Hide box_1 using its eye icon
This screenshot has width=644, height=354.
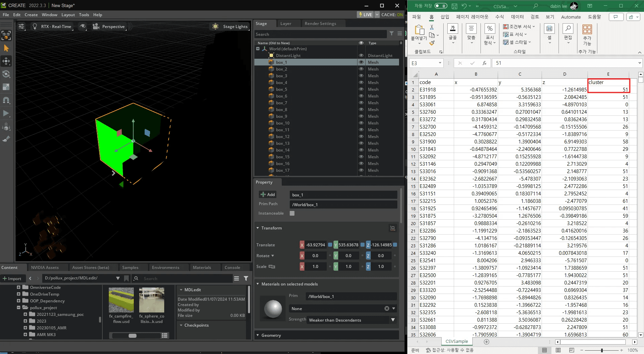(x=361, y=62)
